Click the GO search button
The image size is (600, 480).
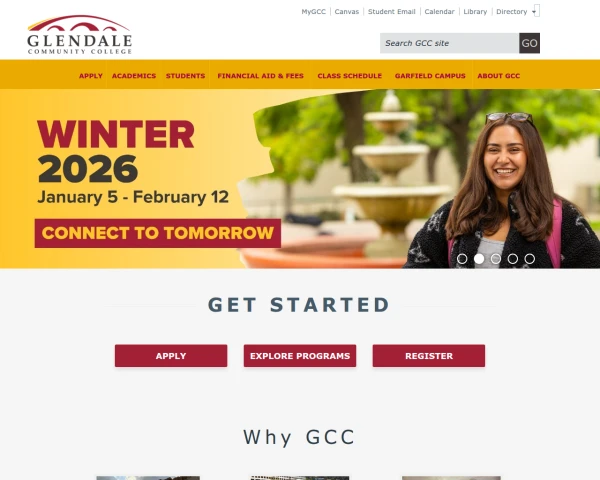coord(529,43)
